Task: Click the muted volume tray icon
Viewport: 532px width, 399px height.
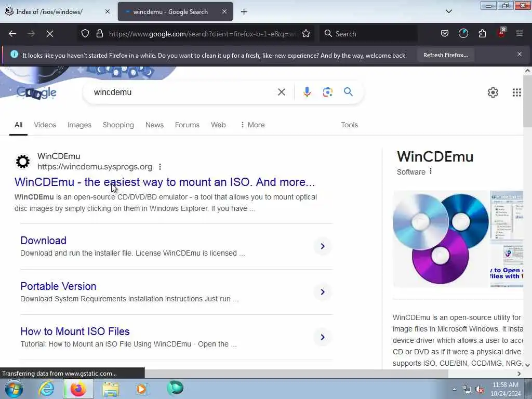Action: (480, 390)
